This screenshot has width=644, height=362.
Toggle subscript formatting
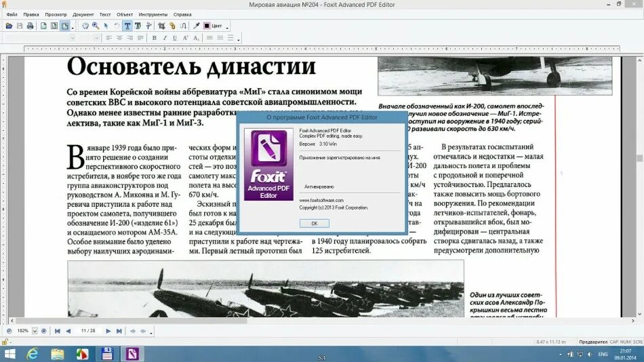point(197,38)
